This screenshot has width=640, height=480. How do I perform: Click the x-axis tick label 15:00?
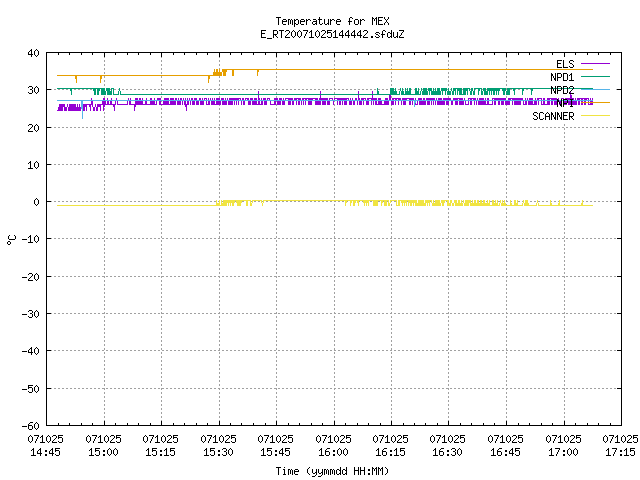(103, 452)
